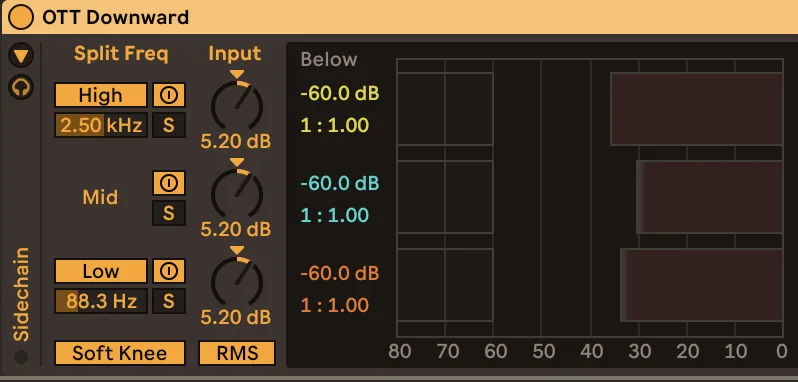Image resolution: width=798 pixels, height=382 pixels.
Task: Switch the RMS mode button
Action: pyautogui.click(x=237, y=353)
